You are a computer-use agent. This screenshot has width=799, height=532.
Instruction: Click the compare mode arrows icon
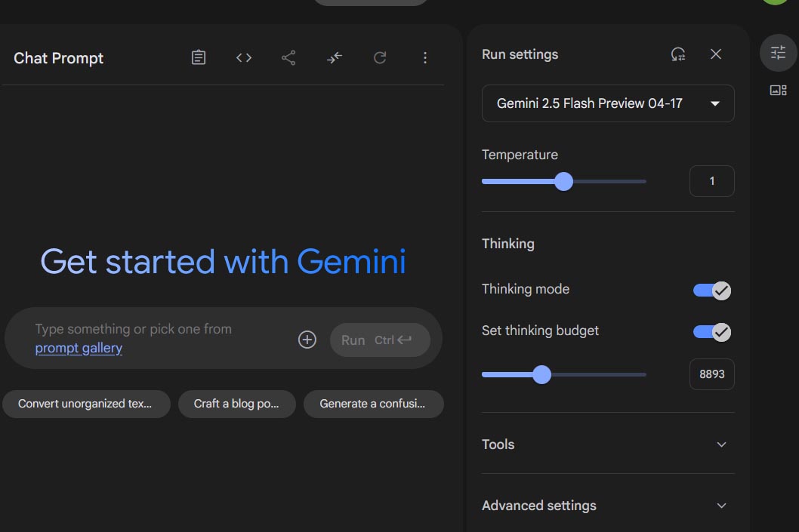[x=335, y=58]
